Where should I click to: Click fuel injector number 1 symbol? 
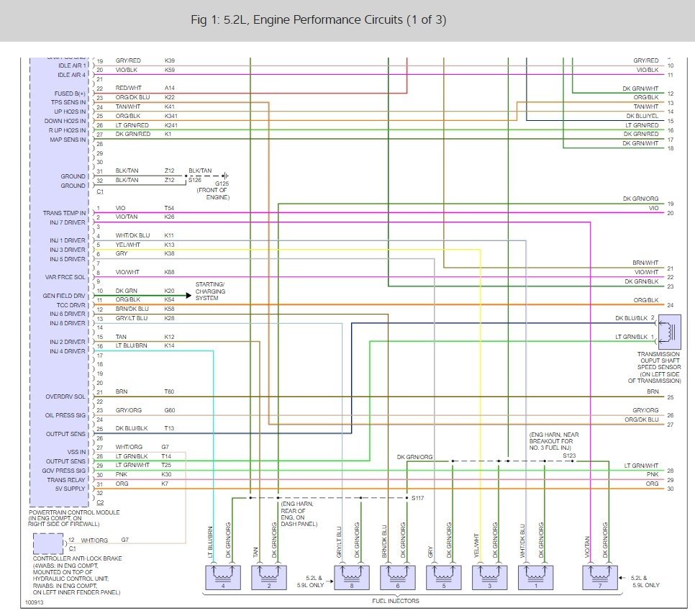(x=536, y=577)
